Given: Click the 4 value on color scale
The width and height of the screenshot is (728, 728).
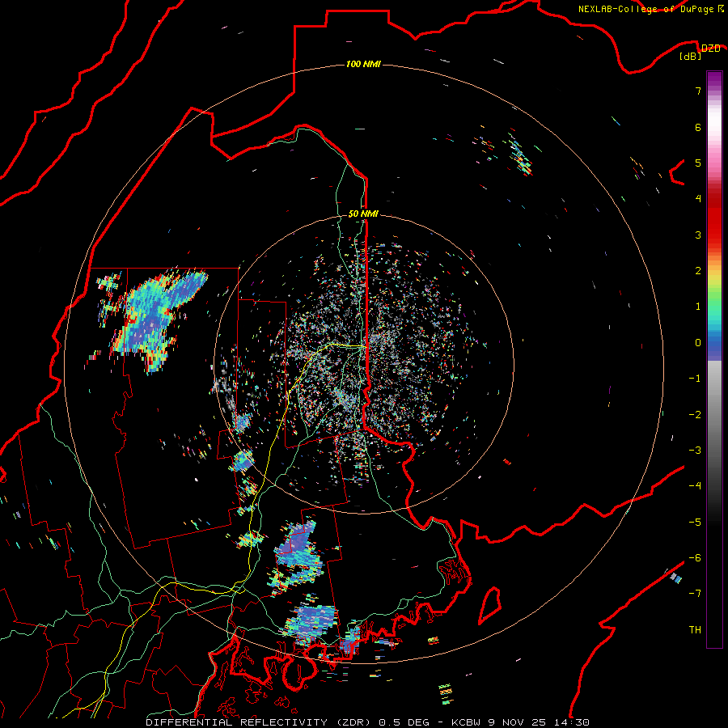Looking at the screenshot, I should 698,199.
